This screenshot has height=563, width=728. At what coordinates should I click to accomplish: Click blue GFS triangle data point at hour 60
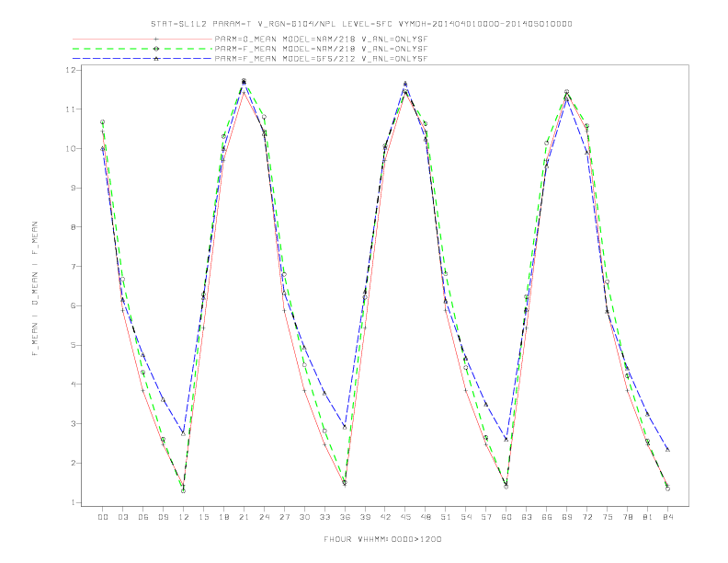tap(506, 439)
